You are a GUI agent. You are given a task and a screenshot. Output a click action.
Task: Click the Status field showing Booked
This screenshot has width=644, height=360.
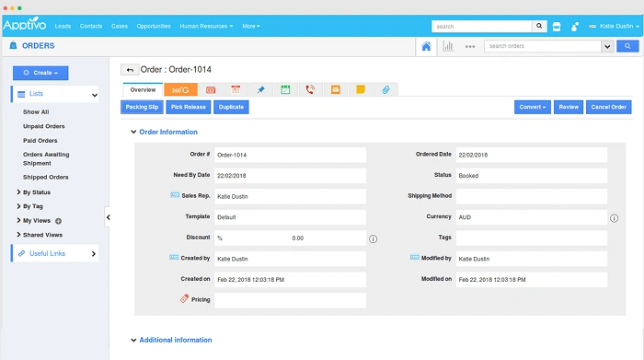pyautogui.click(x=532, y=176)
